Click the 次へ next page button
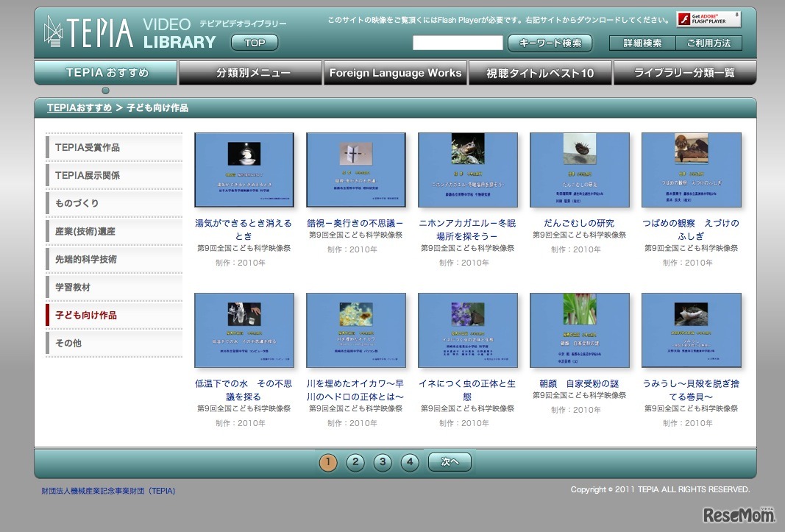This screenshot has height=532, width=785. tap(450, 462)
